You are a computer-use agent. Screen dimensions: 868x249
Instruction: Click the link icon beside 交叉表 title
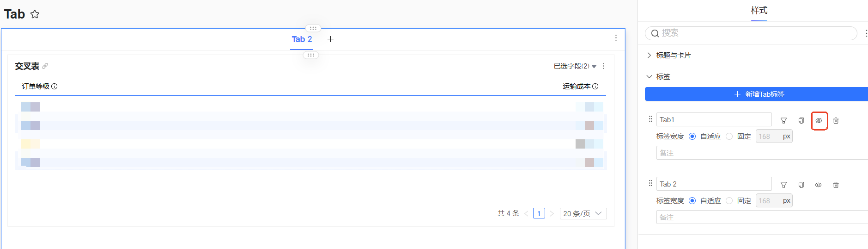pyautogui.click(x=45, y=66)
